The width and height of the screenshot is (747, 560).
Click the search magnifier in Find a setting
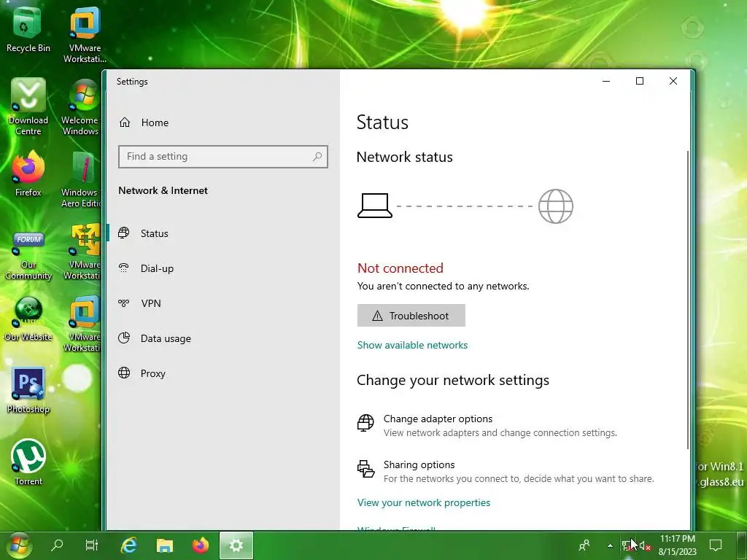click(317, 156)
